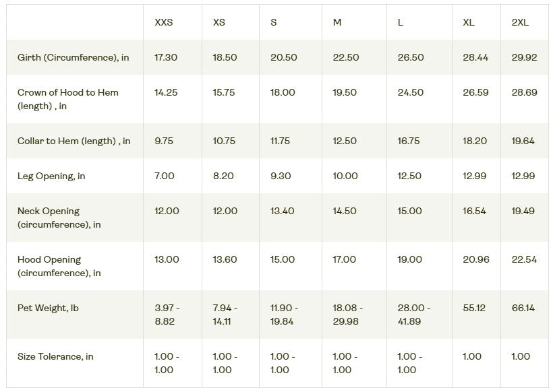Select the 24.50 crown-to-hem value for L
This screenshot has width=553, height=392.
[410, 92]
